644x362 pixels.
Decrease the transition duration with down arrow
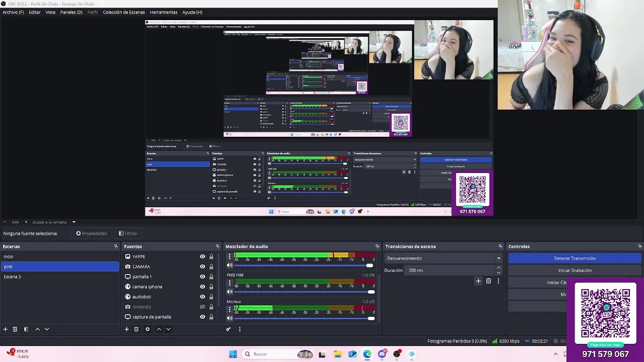coord(499,273)
